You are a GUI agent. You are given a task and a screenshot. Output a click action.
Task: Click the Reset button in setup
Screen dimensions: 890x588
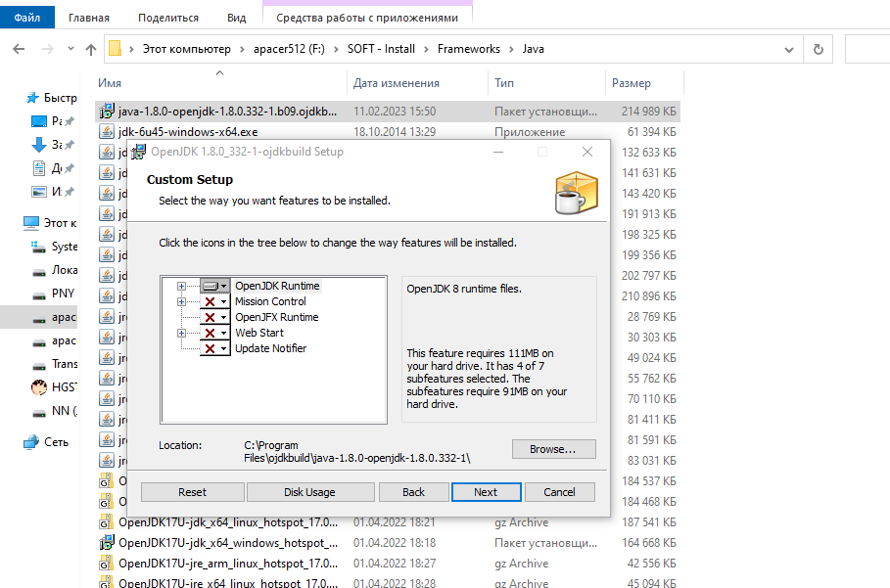pos(193,492)
